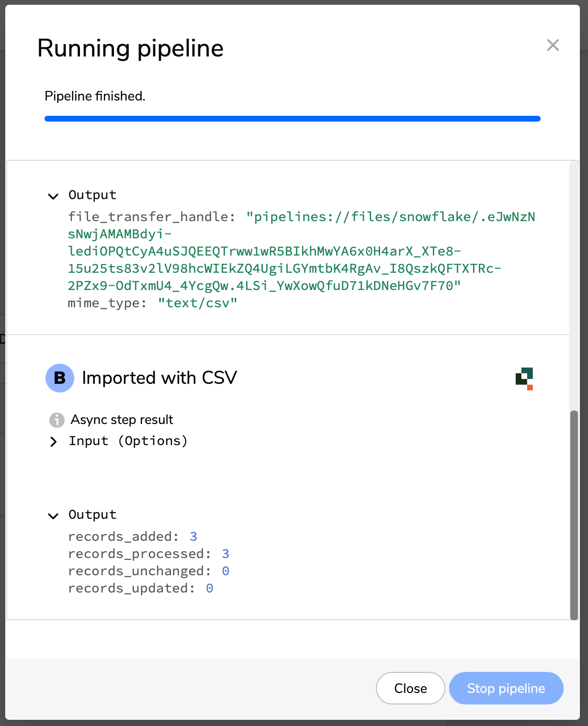Click the mime_type "text/csv" value
Image resolution: width=588 pixels, height=726 pixels.
(198, 303)
